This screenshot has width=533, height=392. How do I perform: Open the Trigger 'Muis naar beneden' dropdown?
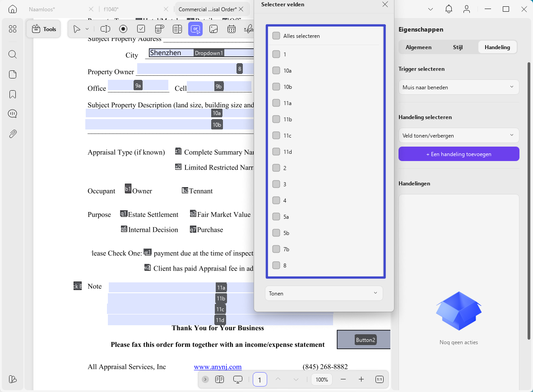tap(459, 88)
